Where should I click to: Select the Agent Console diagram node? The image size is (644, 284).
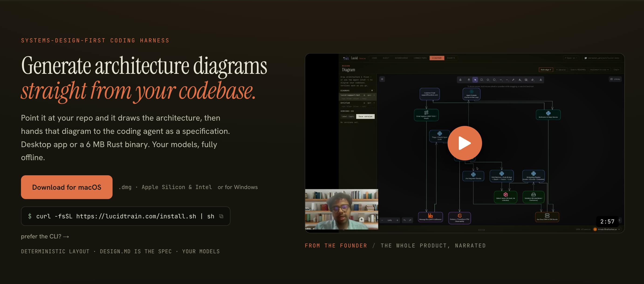click(x=471, y=94)
